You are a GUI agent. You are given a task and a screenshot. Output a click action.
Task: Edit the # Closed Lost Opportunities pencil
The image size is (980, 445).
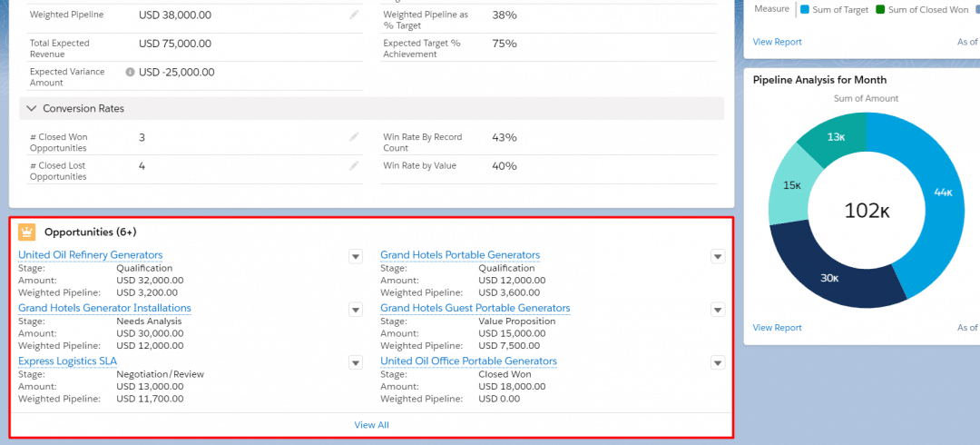[355, 166]
